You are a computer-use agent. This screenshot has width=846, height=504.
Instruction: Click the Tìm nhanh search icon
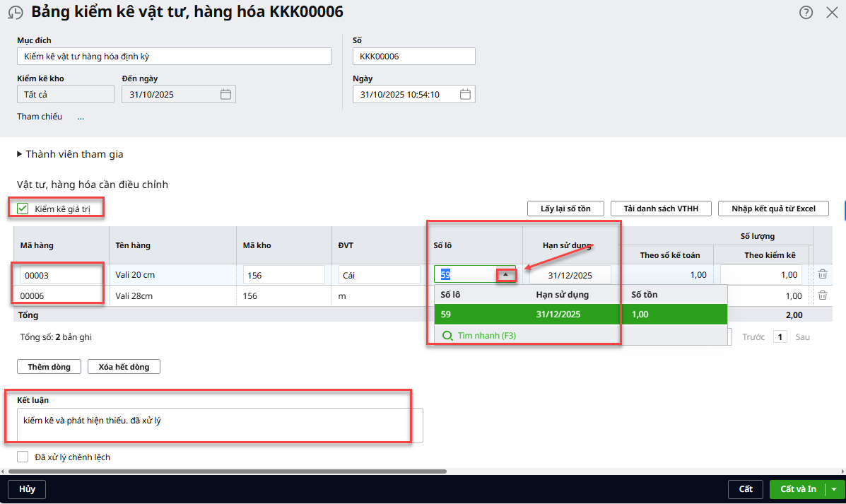pos(447,336)
